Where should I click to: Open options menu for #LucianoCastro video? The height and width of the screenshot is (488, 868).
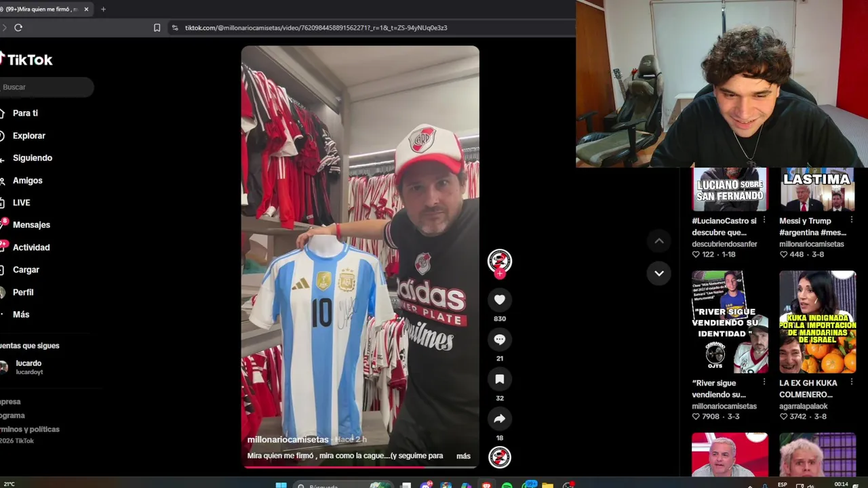point(764,220)
